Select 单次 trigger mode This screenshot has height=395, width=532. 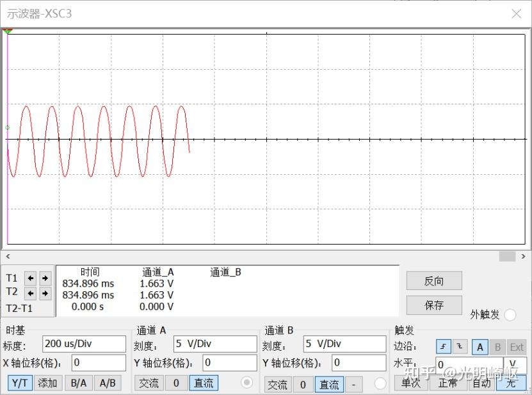[x=411, y=383]
